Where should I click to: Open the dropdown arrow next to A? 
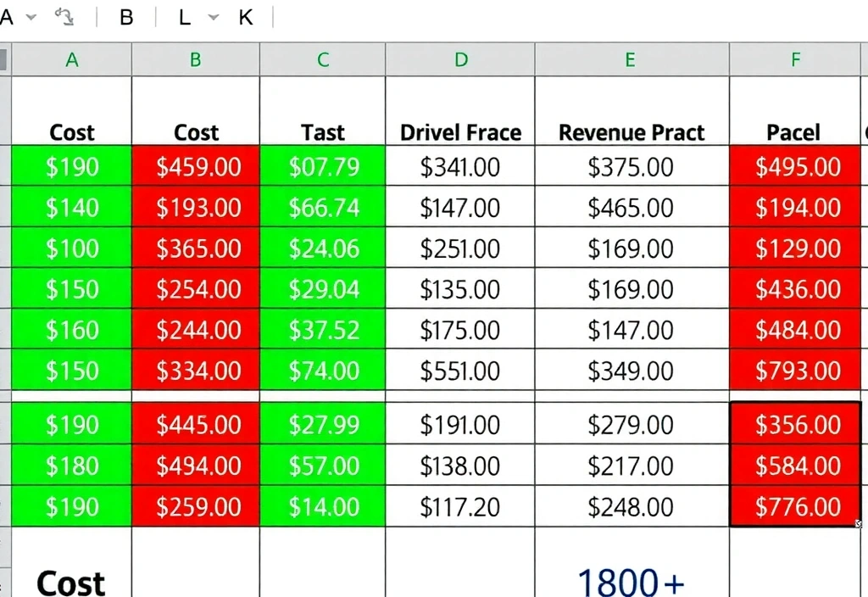click(31, 17)
